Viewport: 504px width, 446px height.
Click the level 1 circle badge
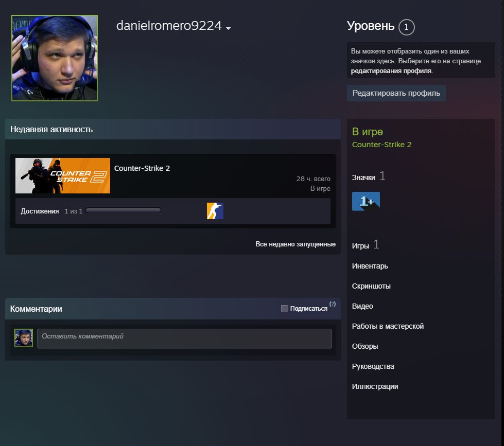(x=406, y=27)
